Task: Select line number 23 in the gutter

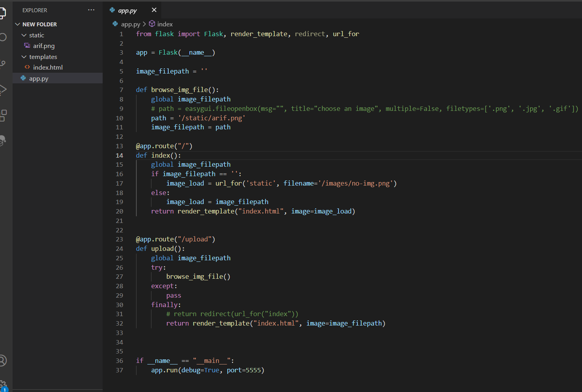Action: 120,239
